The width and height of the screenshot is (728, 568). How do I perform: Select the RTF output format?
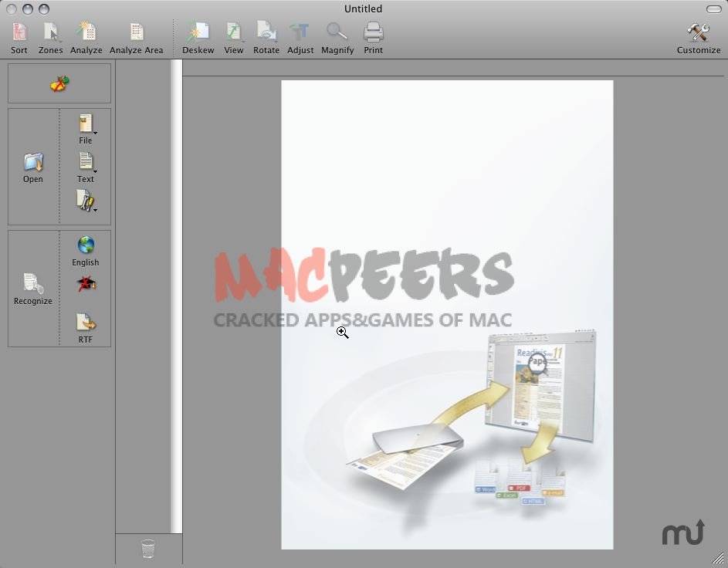pos(86,327)
